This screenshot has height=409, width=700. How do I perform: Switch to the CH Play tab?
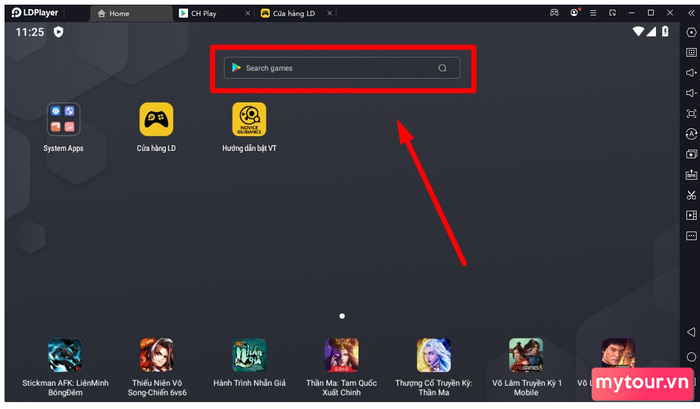(204, 13)
